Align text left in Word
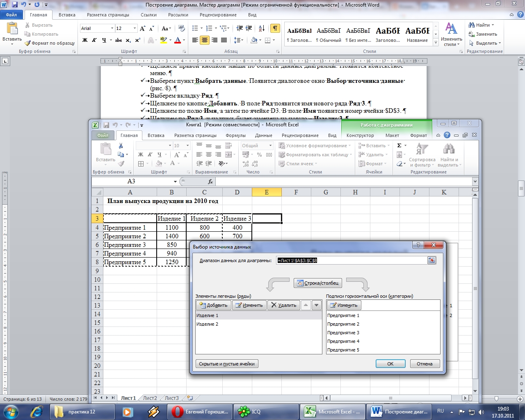The height and width of the screenshot is (420, 525). click(x=195, y=40)
